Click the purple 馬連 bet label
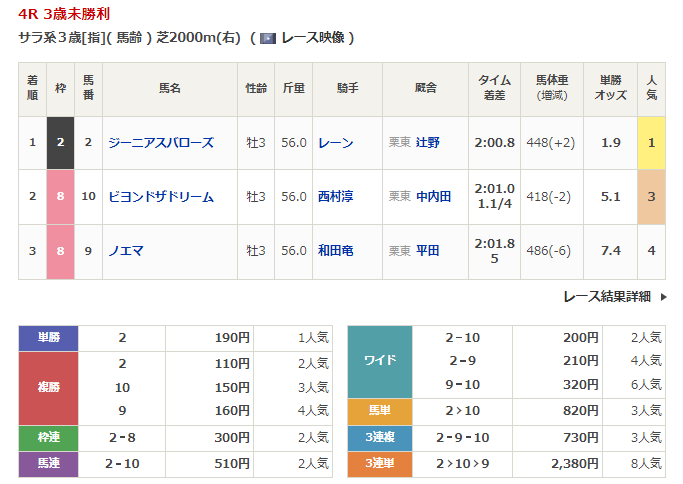This screenshot has height=484, width=683. click(49, 463)
